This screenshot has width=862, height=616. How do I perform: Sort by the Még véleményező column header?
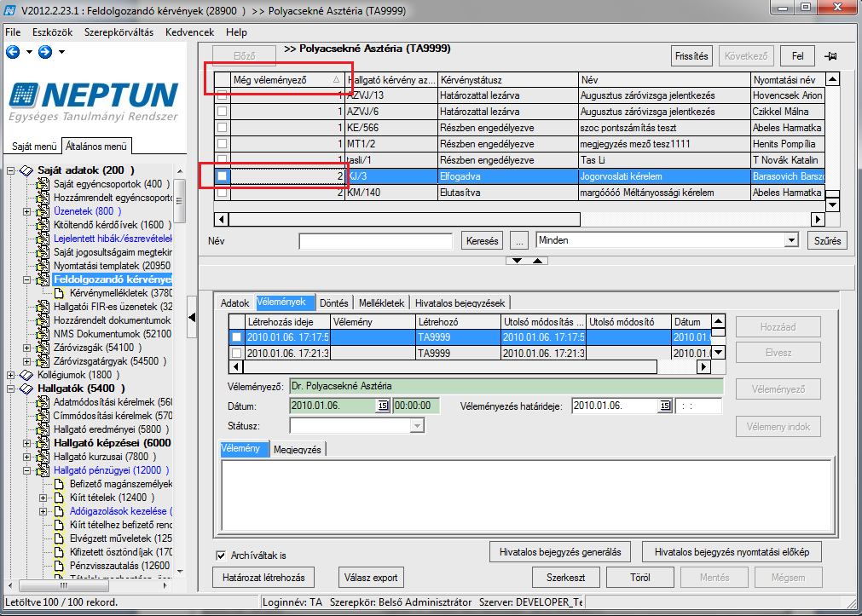(287, 80)
